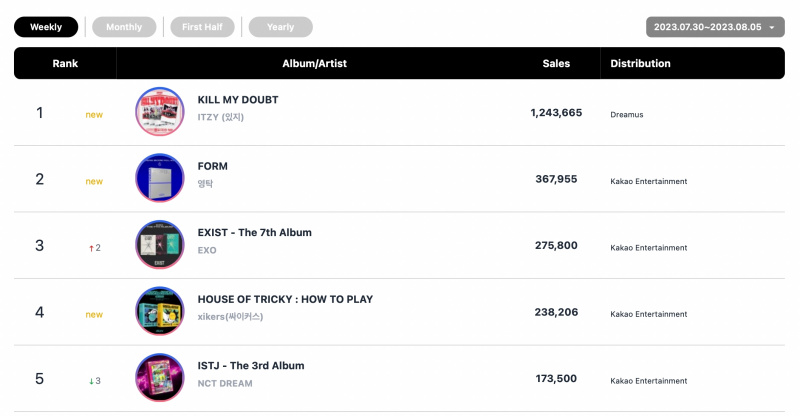Click the Distribution column header

640,63
